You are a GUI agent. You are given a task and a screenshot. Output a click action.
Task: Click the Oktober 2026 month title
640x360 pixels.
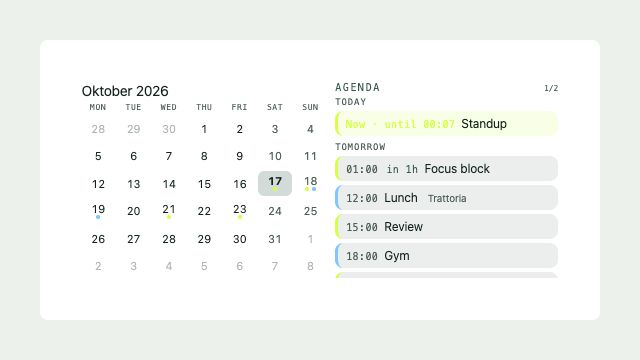tap(125, 91)
